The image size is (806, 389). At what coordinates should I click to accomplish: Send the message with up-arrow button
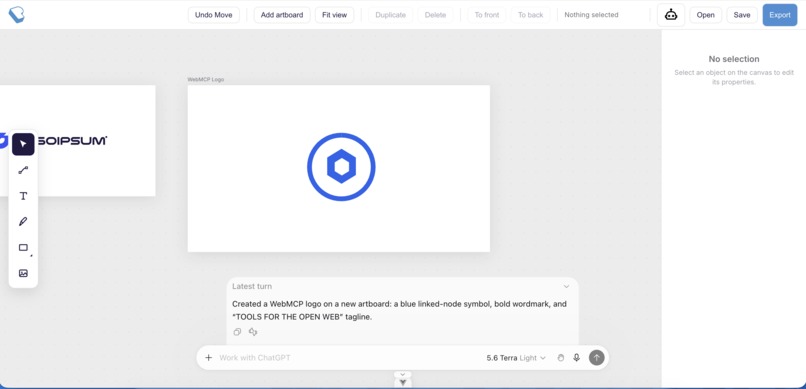(x=596, y=358)
